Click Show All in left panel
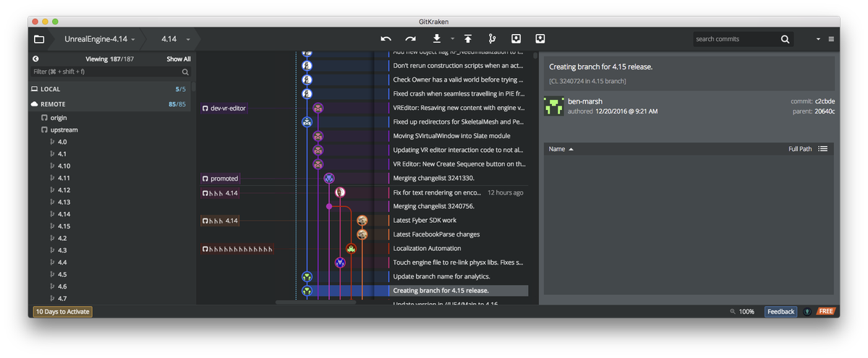The height and width of the screenshot is (358, 868). click(x=179, y=59)
